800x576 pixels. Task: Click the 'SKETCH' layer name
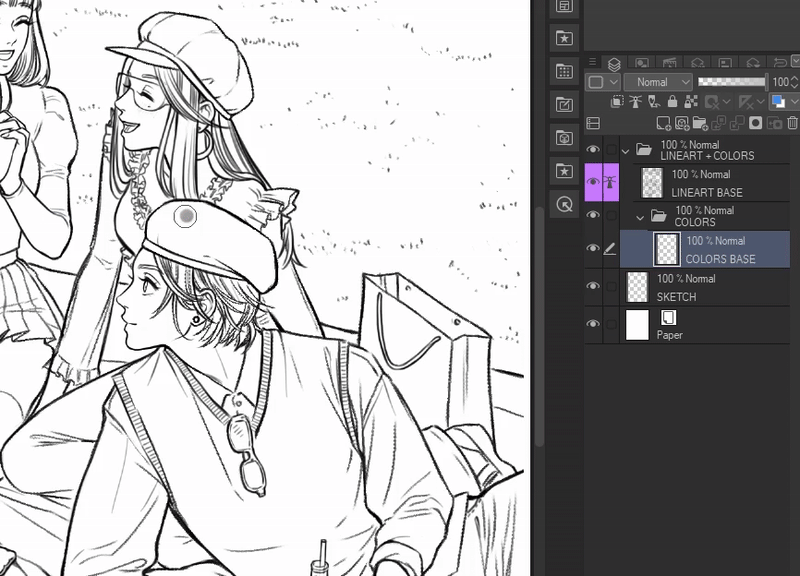click(x=676, y=297)
